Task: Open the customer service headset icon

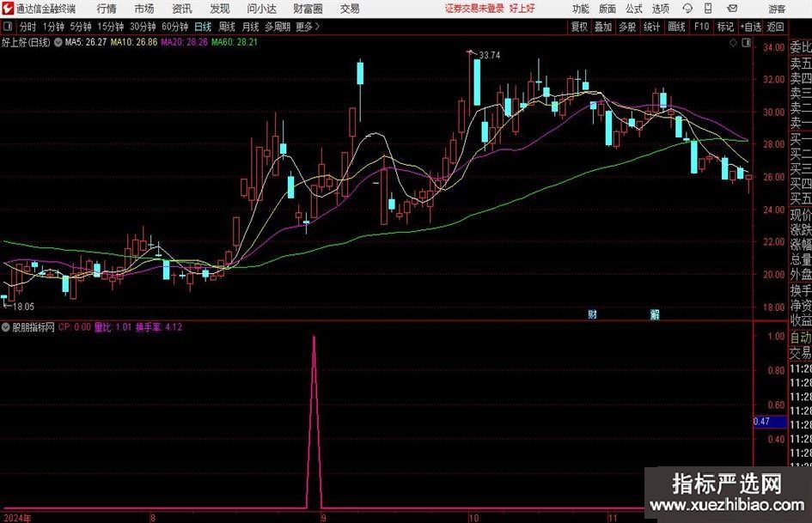Action: point(687,9)
